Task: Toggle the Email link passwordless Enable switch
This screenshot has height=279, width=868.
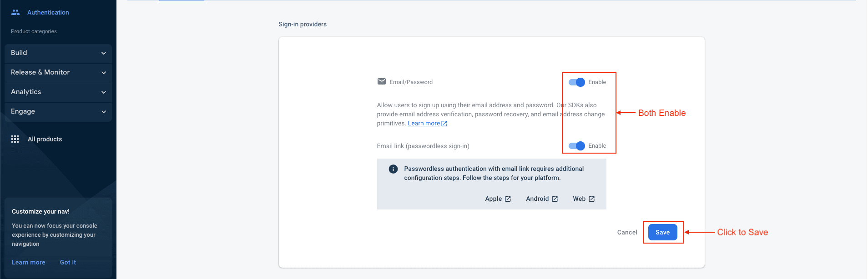Action: click(577, 146)
